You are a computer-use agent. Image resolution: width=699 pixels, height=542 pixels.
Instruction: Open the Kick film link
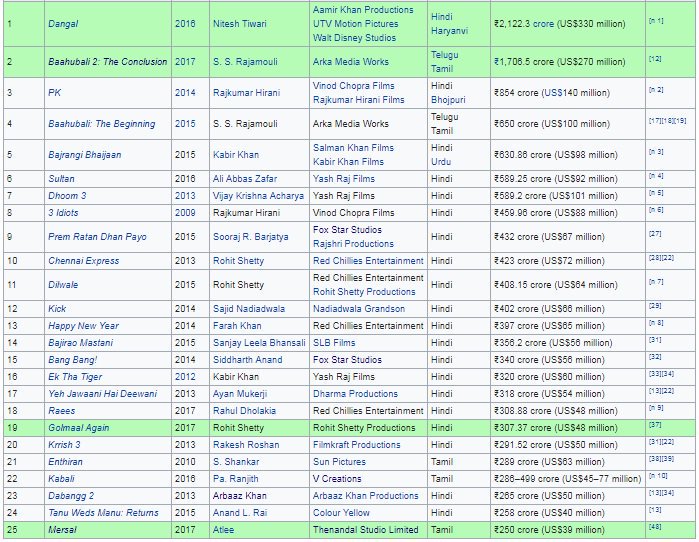[57, 309]
